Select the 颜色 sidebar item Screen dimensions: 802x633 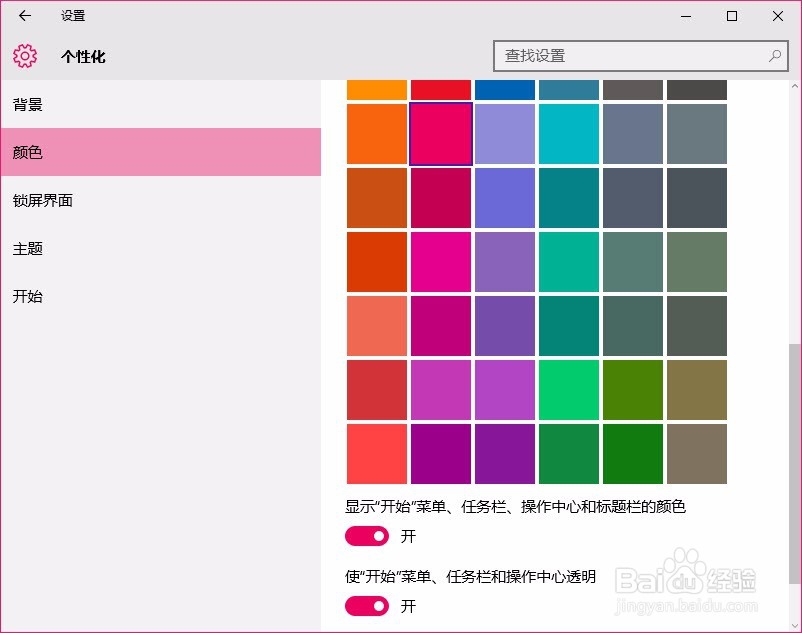(161, 152)
